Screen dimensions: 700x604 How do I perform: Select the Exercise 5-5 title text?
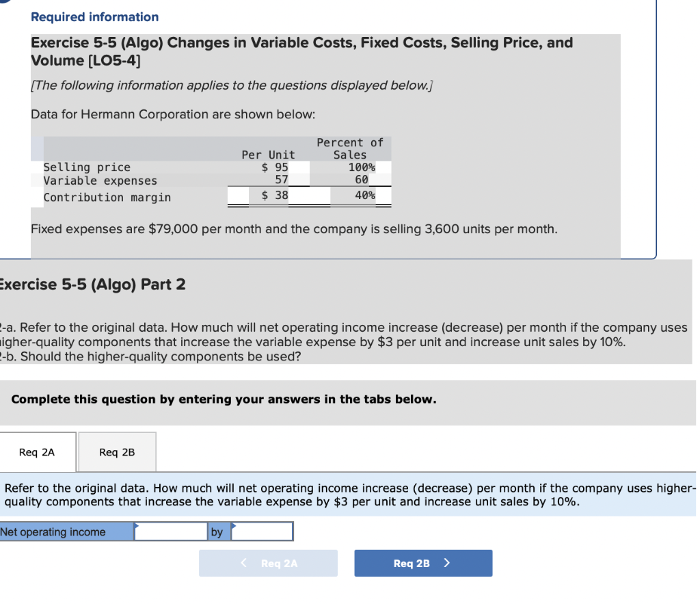pos(301,51)
